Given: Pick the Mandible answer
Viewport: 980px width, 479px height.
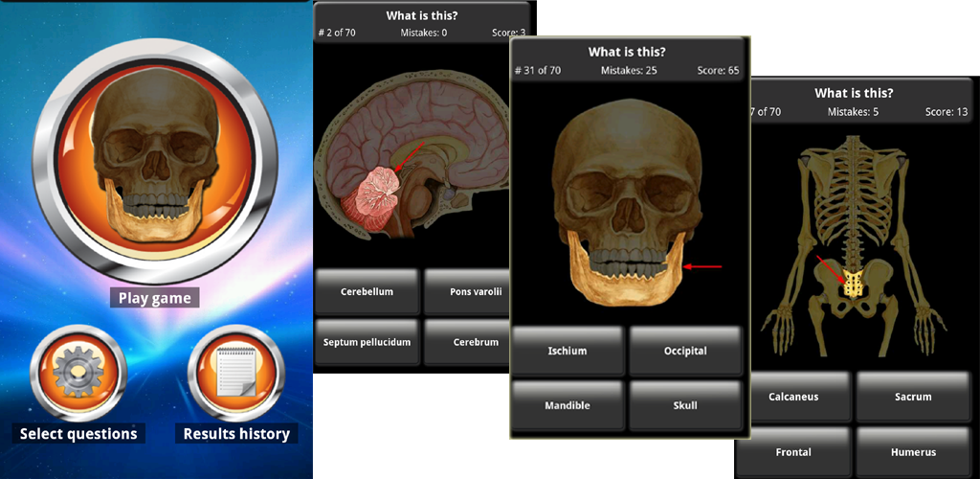Looking at the screenshot, I should [568, 405].
